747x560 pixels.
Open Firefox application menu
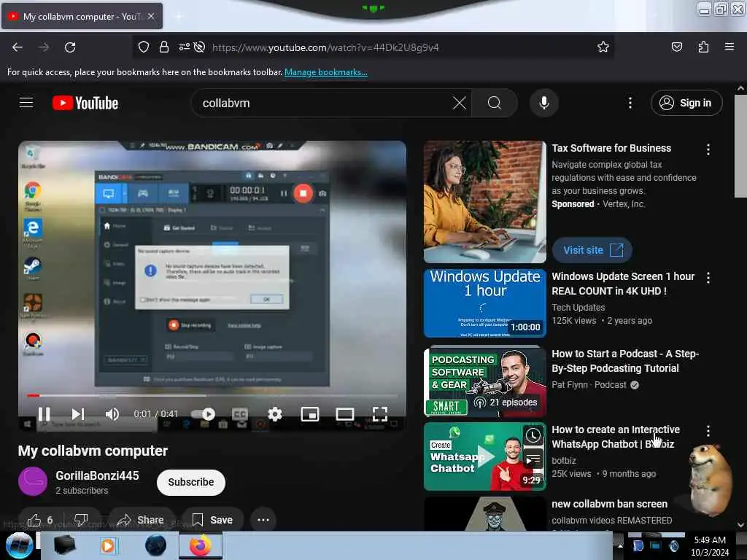point(729,47)
